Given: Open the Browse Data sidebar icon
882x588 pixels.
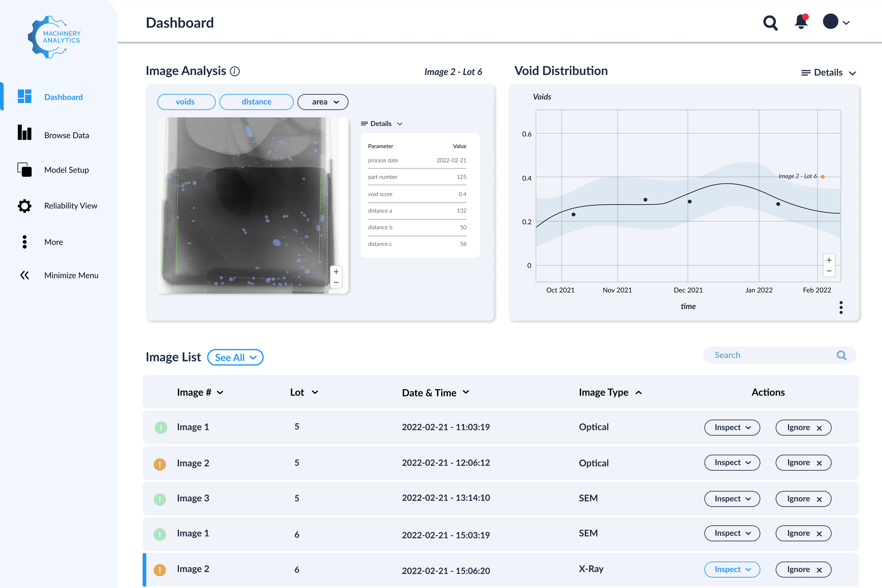Looking at the screenshot, I should click(x=24, y=133).
